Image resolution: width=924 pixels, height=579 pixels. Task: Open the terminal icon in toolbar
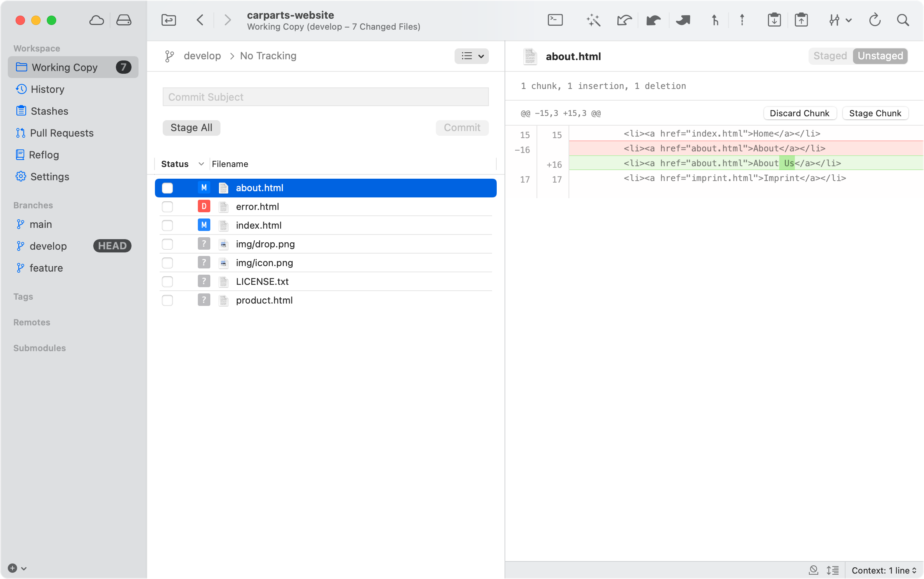pos(555,20)
